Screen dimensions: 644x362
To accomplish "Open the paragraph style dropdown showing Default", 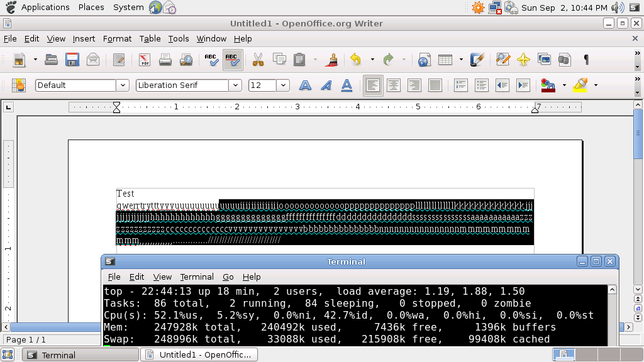I will [x=123, y=85].
